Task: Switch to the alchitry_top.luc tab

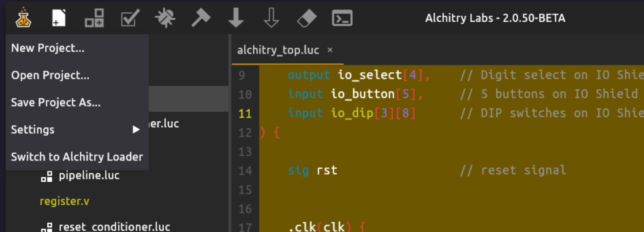Action: (278, 50)
